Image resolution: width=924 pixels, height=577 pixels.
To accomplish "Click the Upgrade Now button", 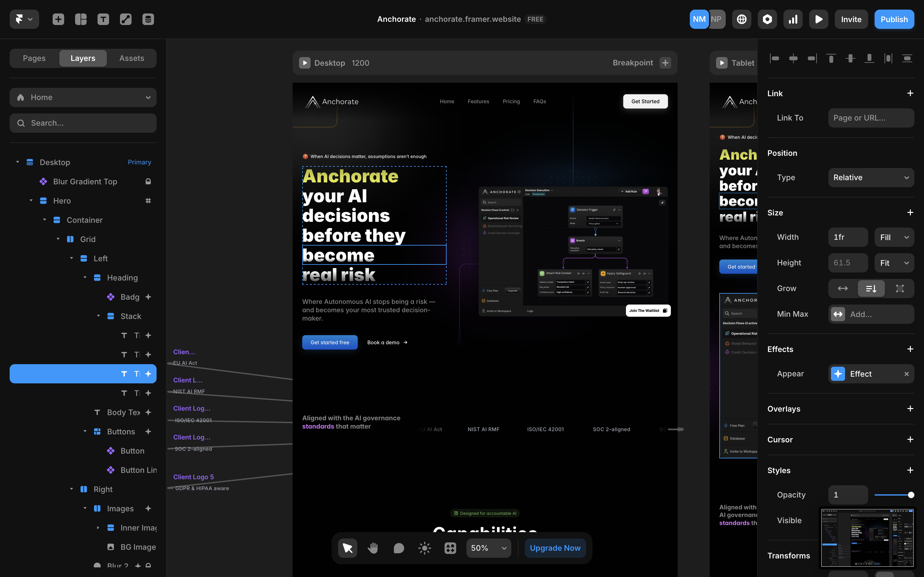I will point(555,548).
